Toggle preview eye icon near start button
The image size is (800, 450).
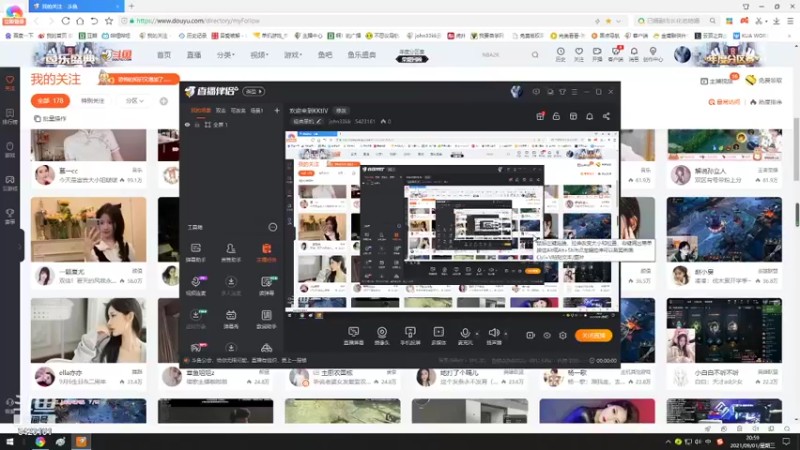[x=546, y=335]
